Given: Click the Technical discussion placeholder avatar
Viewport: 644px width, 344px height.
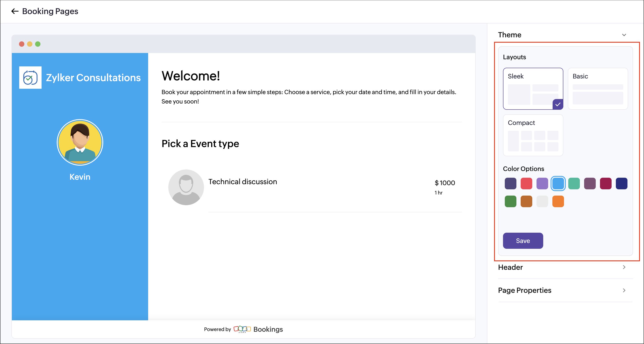Looking at the screenshot, I should pyautogui.click(x=186, y=187).
